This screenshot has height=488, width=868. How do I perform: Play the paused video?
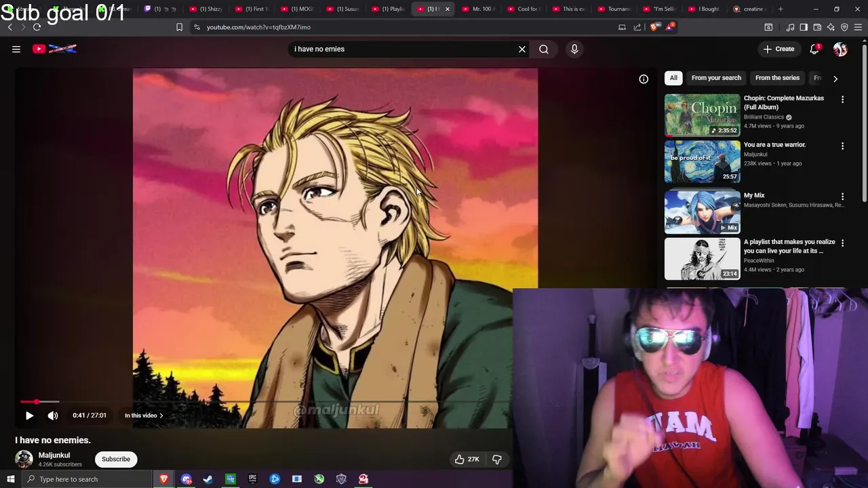pyautogui.click(x=29, y=415)
